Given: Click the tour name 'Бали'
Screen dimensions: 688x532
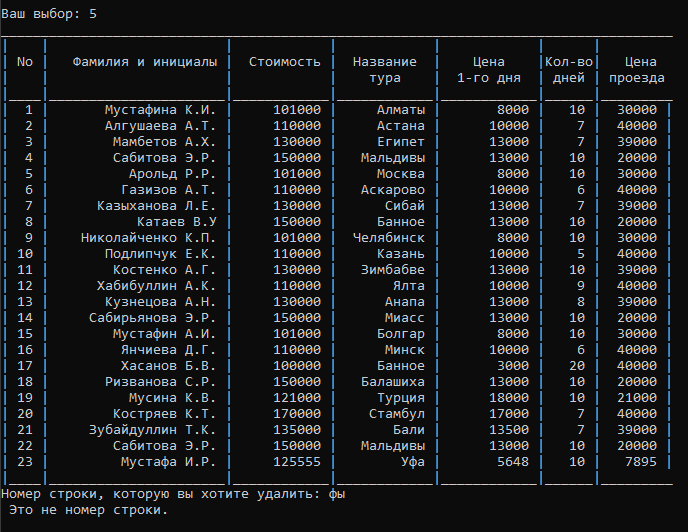Looking at the screenshot, I should (x=408, y=430).
